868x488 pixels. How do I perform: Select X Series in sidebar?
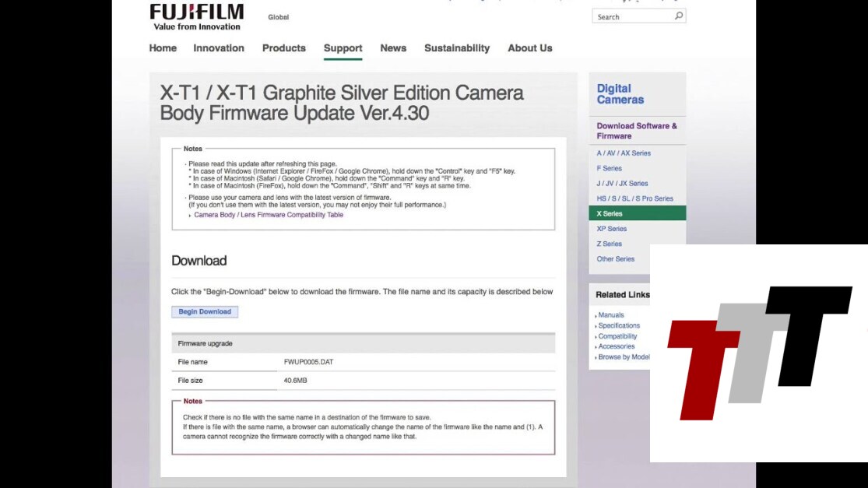tap(610, 213)
